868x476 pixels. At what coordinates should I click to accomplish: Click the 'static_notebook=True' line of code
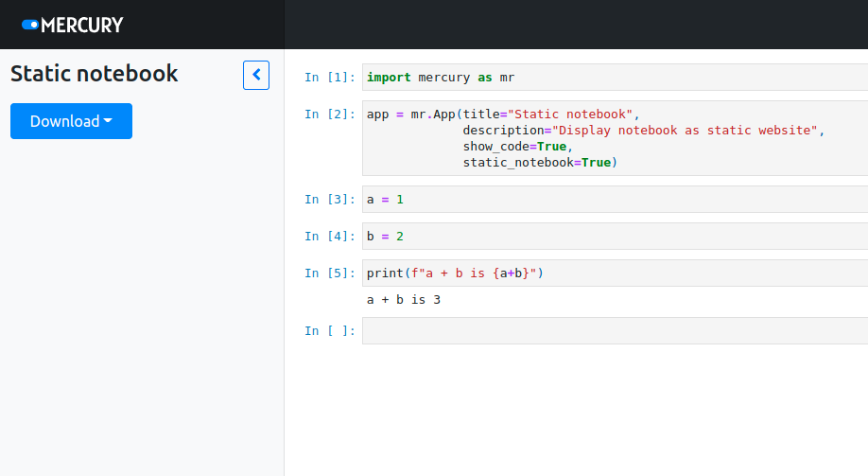(540, 163)
